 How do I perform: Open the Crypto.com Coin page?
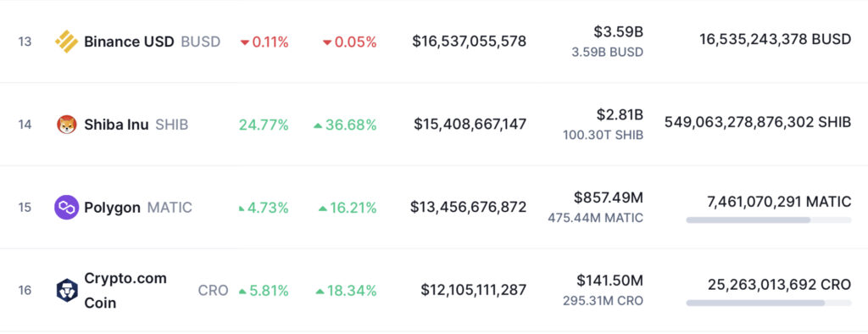[125, 290]
